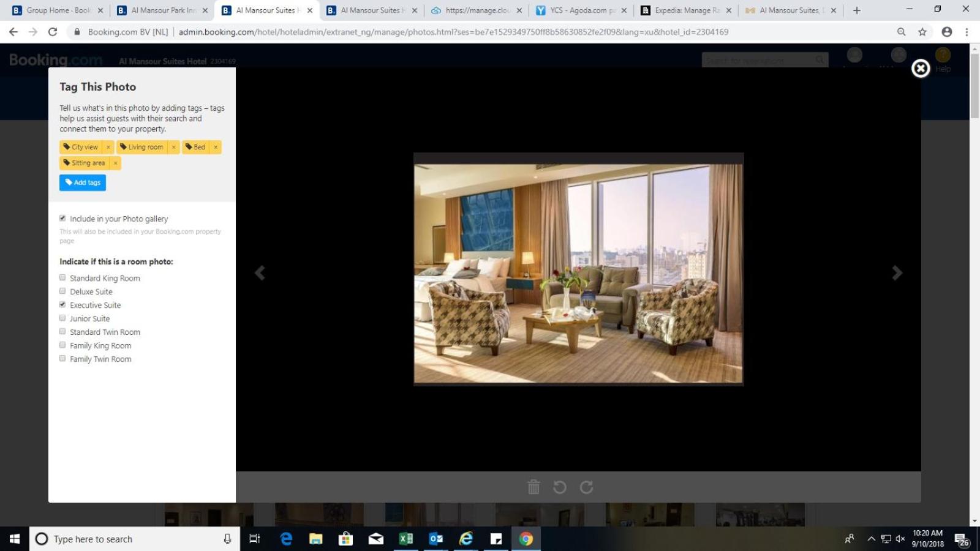Remove the City view tag

[108, 147]
